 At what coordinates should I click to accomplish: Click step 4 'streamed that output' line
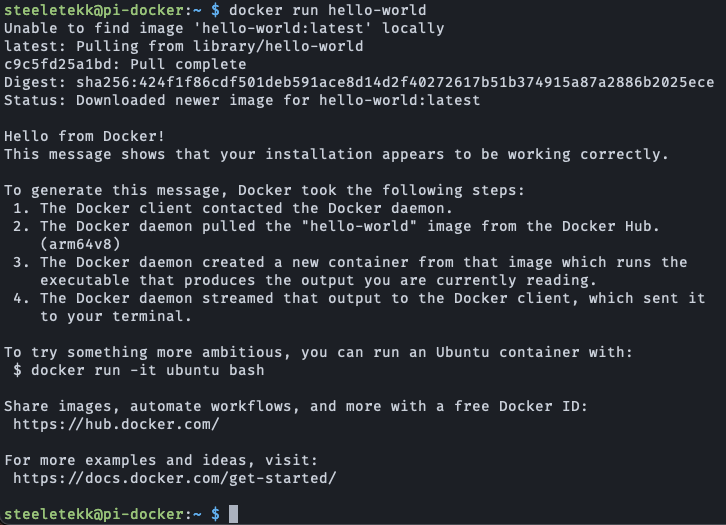(359, 298)
